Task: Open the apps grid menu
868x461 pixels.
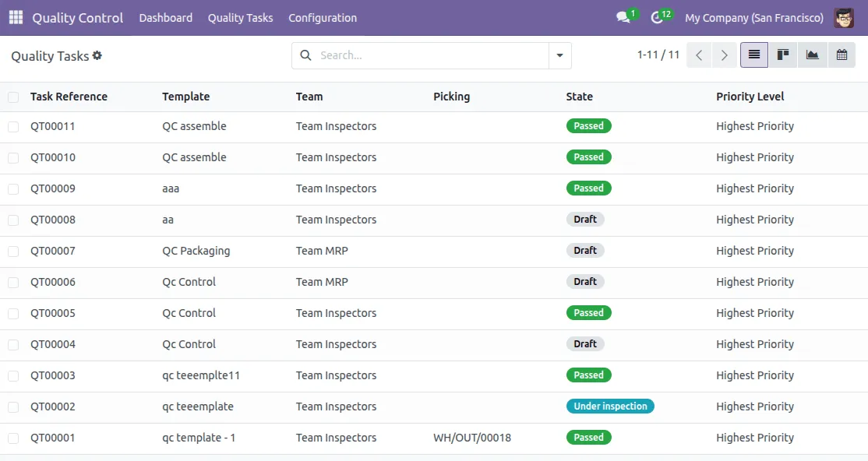Action: pyautogui.click(x=14, y=17)
